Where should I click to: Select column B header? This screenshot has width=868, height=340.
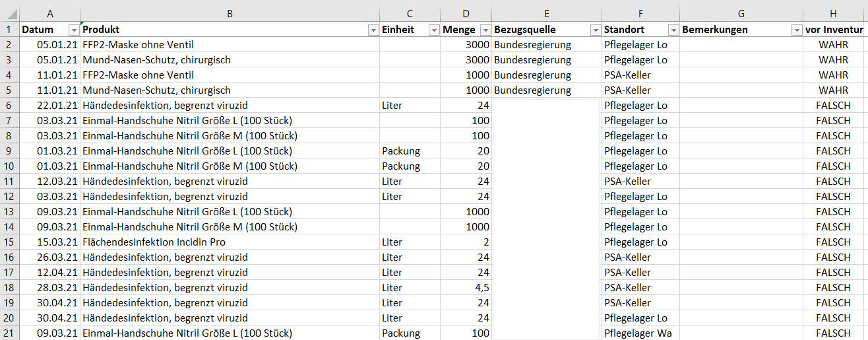point(230,14)
